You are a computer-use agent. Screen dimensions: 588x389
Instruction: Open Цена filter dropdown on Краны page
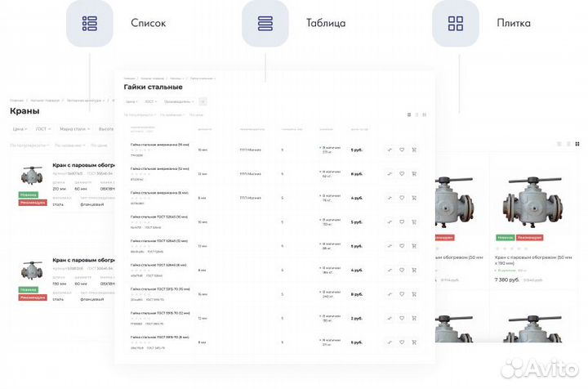19,129
